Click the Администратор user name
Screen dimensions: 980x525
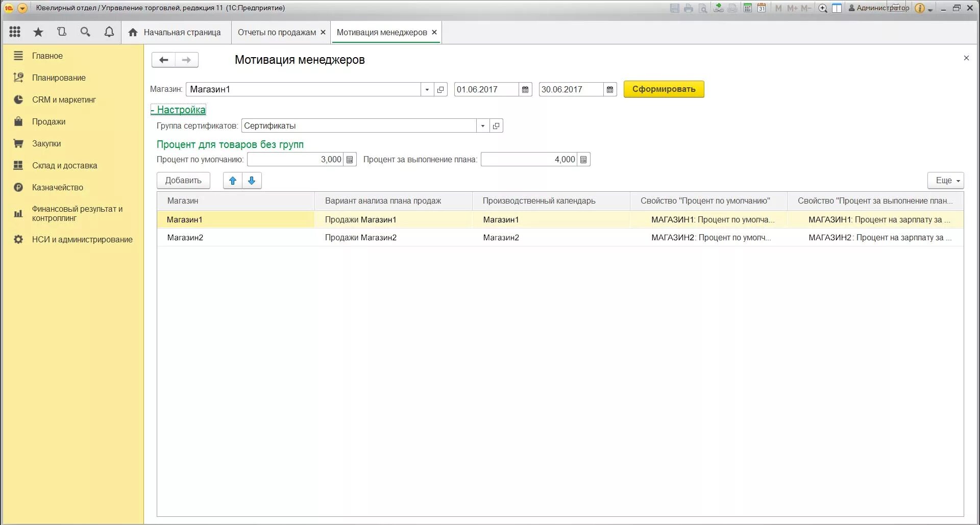tap(883, 8)
